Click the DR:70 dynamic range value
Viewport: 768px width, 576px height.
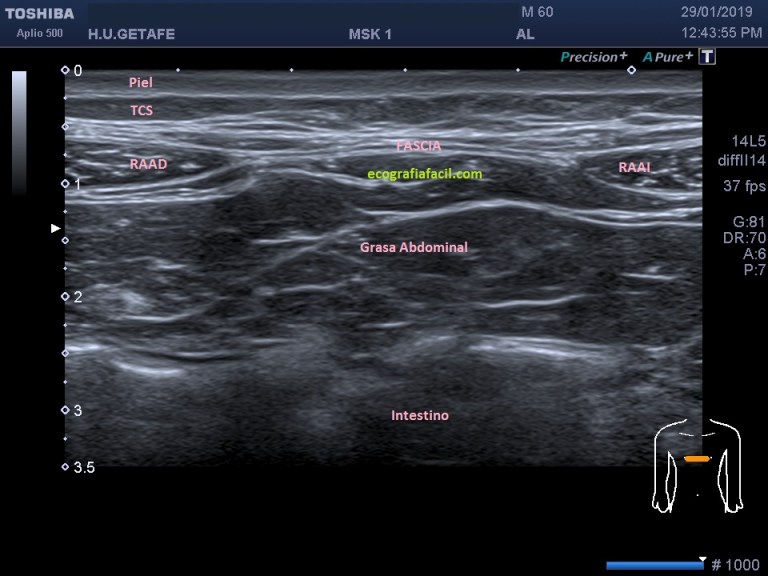click(x=744, y=238)
